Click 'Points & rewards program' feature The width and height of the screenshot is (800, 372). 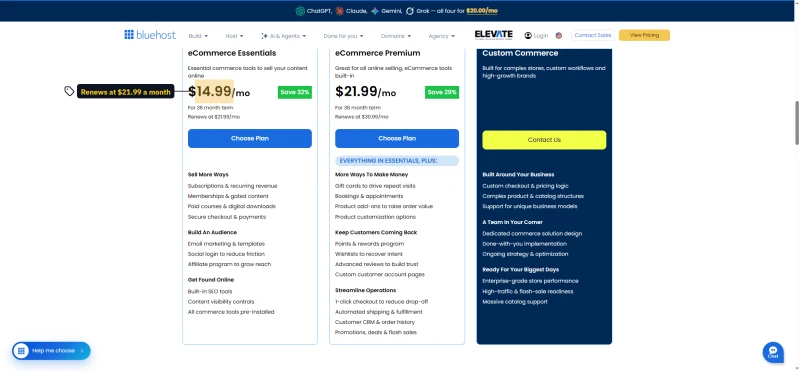click(369, 244)
